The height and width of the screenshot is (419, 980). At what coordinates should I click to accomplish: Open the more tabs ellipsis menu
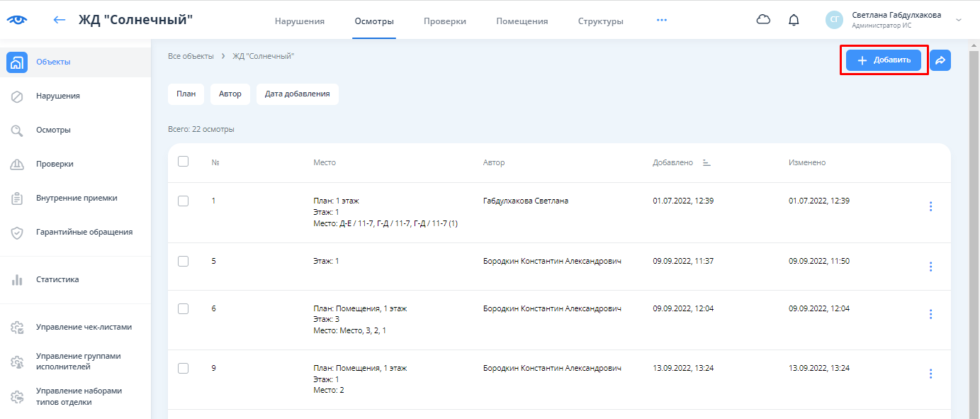(661, 20)
